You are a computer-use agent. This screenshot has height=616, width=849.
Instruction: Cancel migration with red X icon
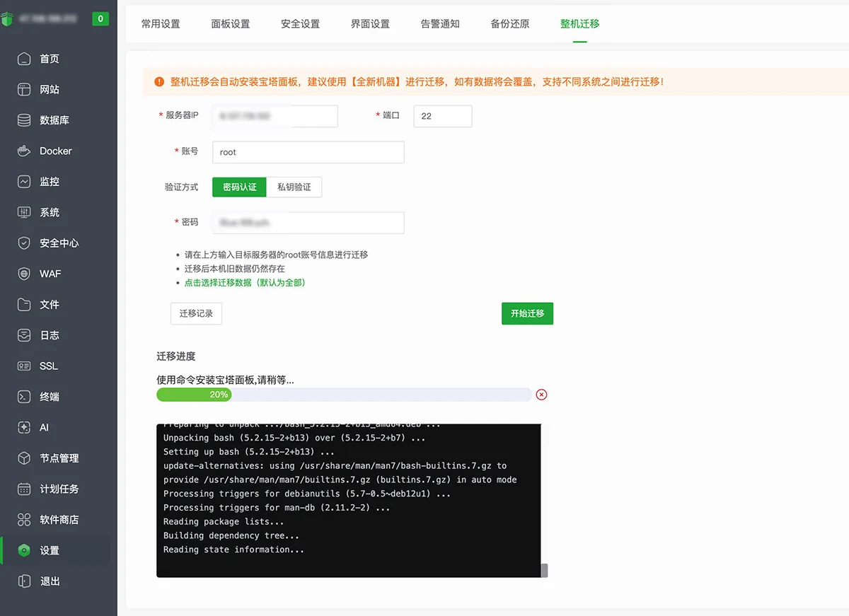click(541, 395)
